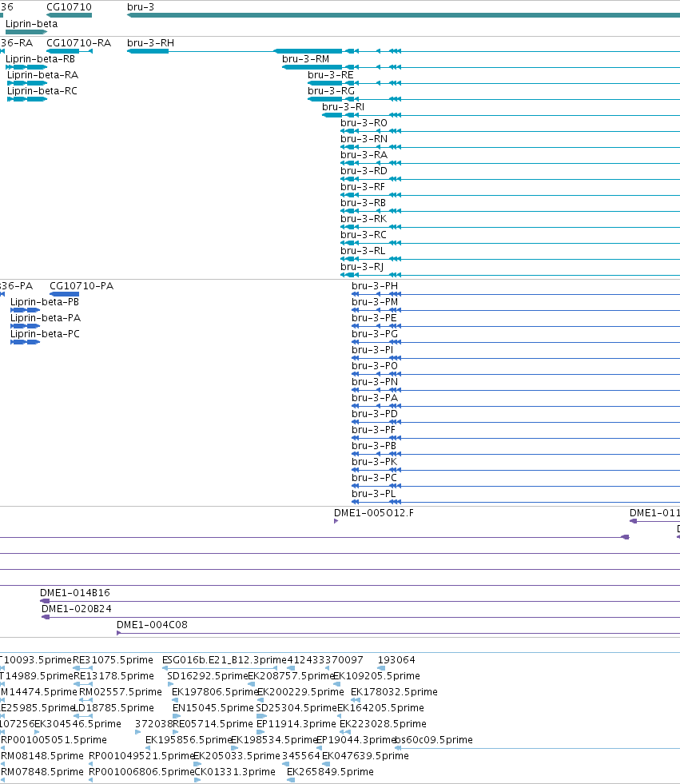Select transcript bru-3-RN
The image size is (680, 784).
pos(364,139)
